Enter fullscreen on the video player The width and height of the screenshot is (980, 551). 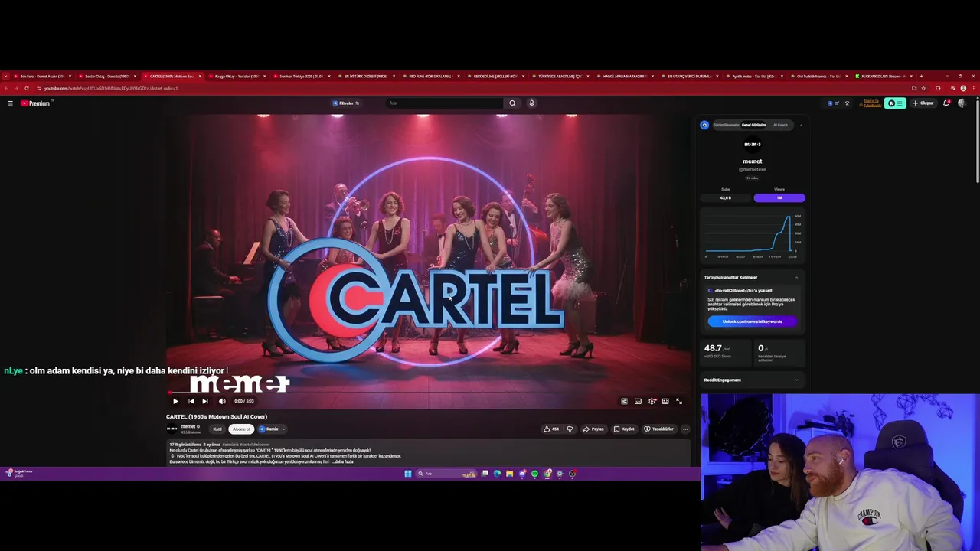679,401
